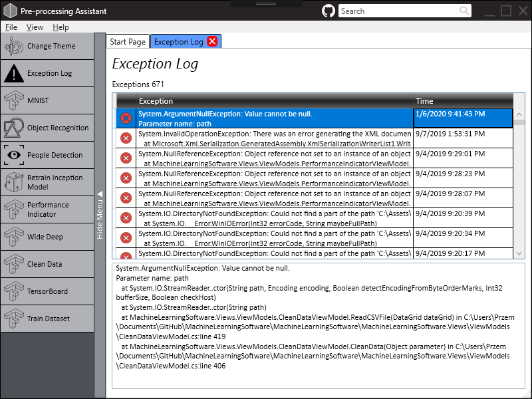Open TensorBoard module label
The height and width of the screenshot is (399, 532).
(x=47, y=291)
